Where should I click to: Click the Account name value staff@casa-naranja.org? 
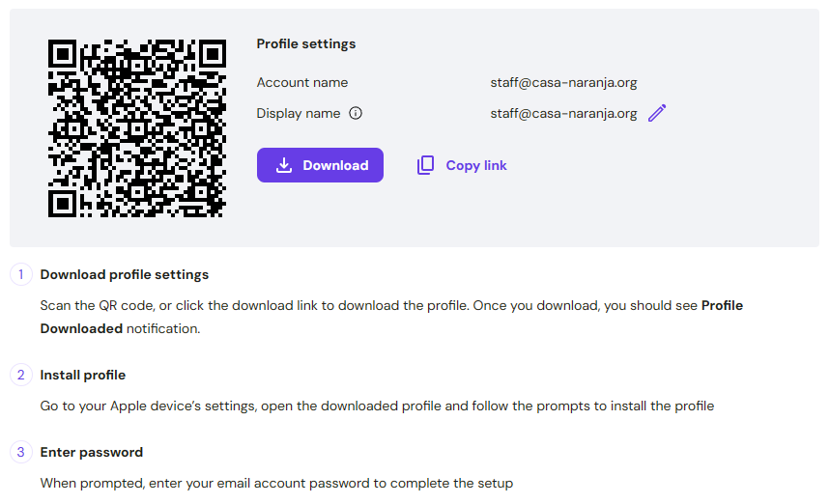[563, 82]
